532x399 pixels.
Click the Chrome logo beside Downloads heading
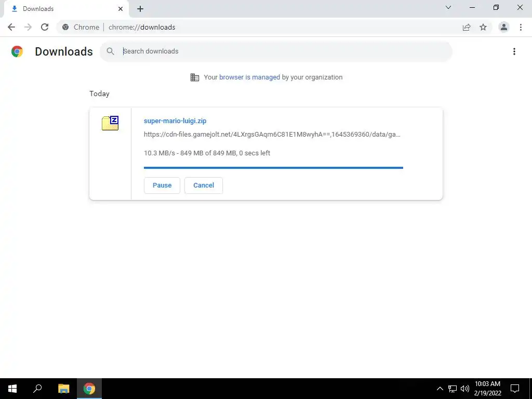coord(17,51)
